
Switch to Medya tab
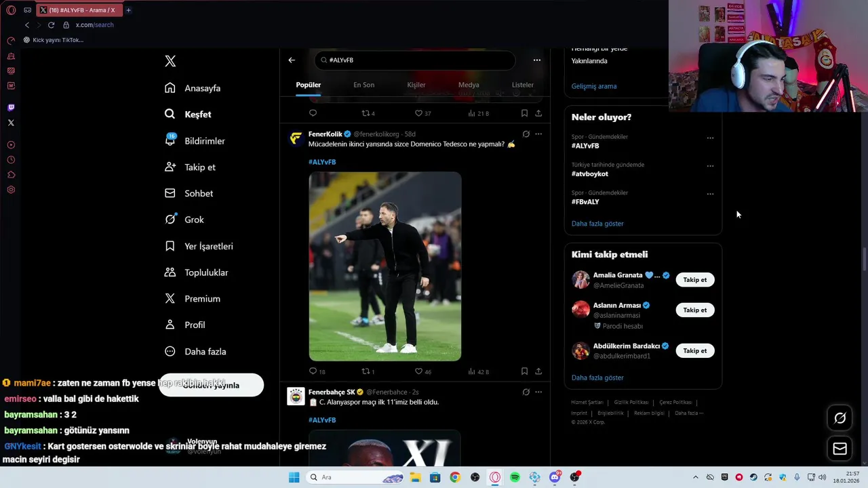pyautogui.click(x=469, y=85)
